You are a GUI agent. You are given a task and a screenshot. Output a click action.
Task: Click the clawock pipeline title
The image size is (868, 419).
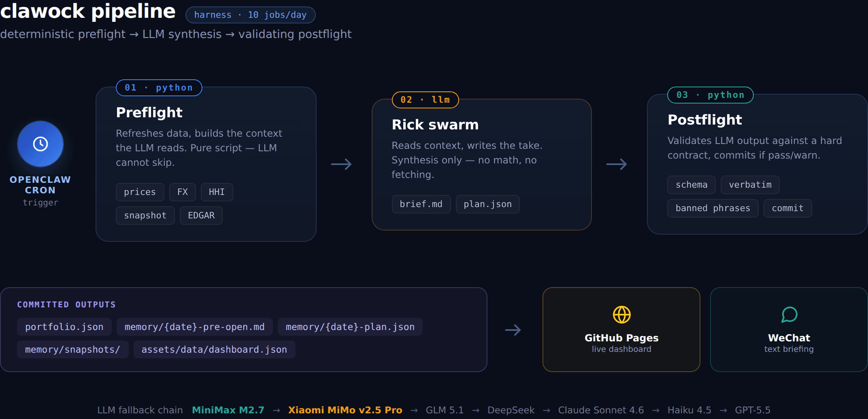pyautogui.click(x=88, y=11)
